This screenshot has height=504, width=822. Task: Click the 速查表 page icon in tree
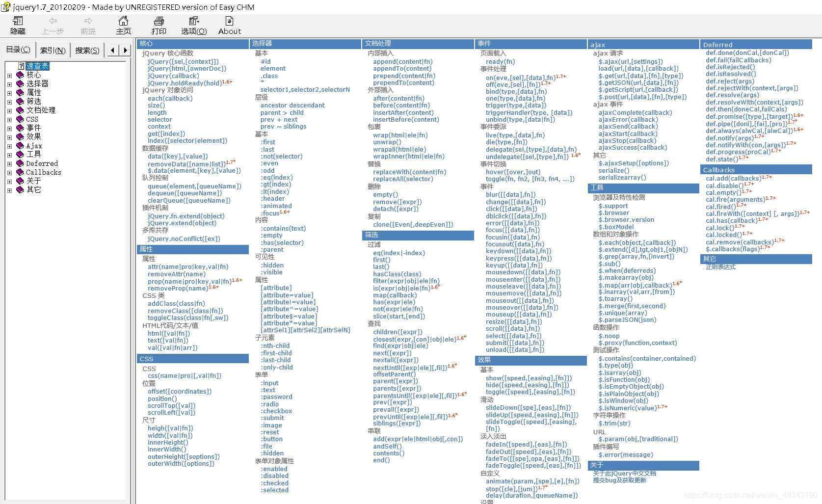(x=21, y=66)
